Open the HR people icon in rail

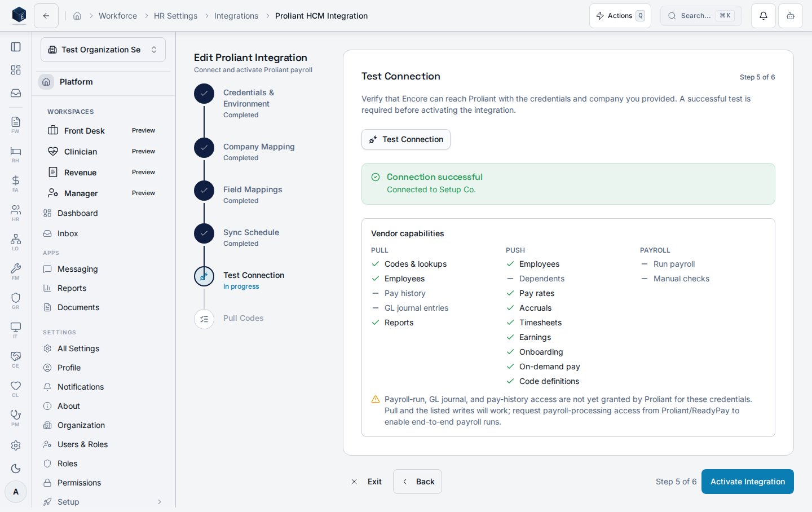pyautogui.click(x=16, y=212)
